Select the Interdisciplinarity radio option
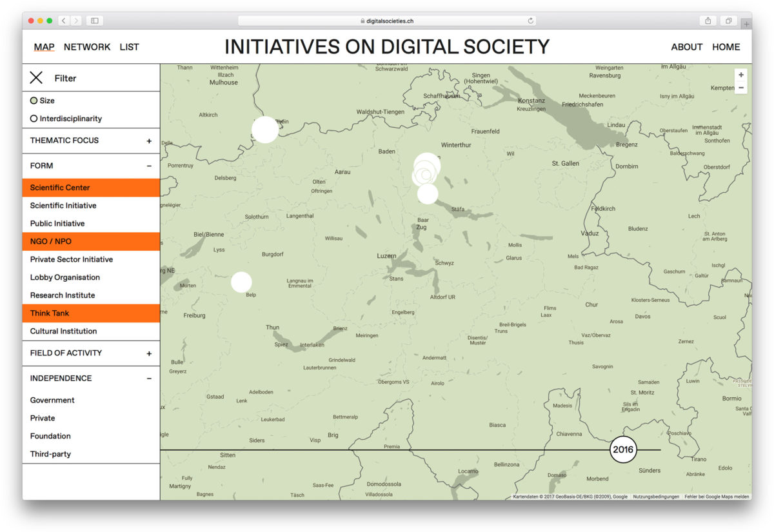 [34, 119]
